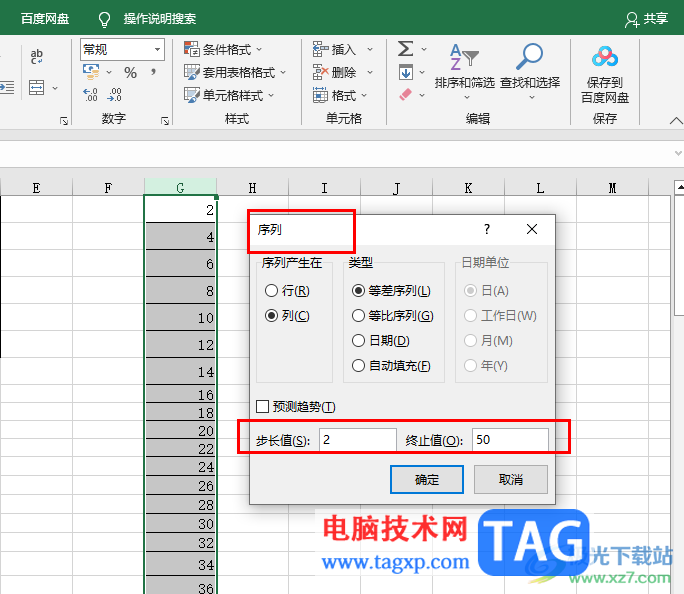Expand the Fill dropdown arrow
684x594 pixels.
pos(422,72)
